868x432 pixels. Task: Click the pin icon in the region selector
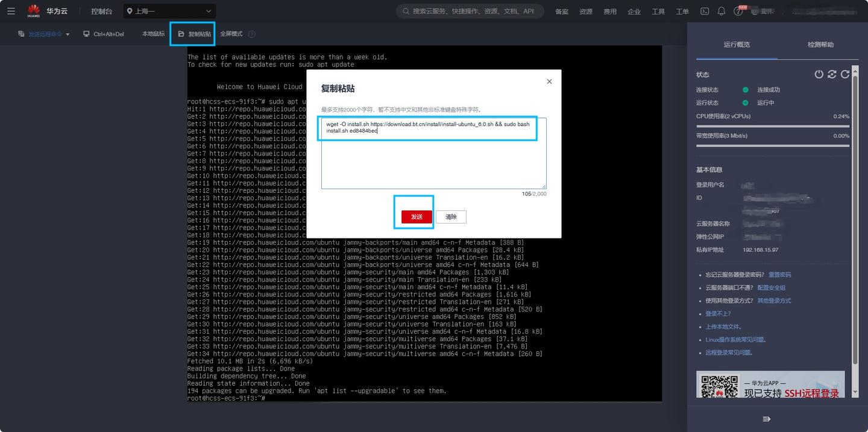[130, 11]
